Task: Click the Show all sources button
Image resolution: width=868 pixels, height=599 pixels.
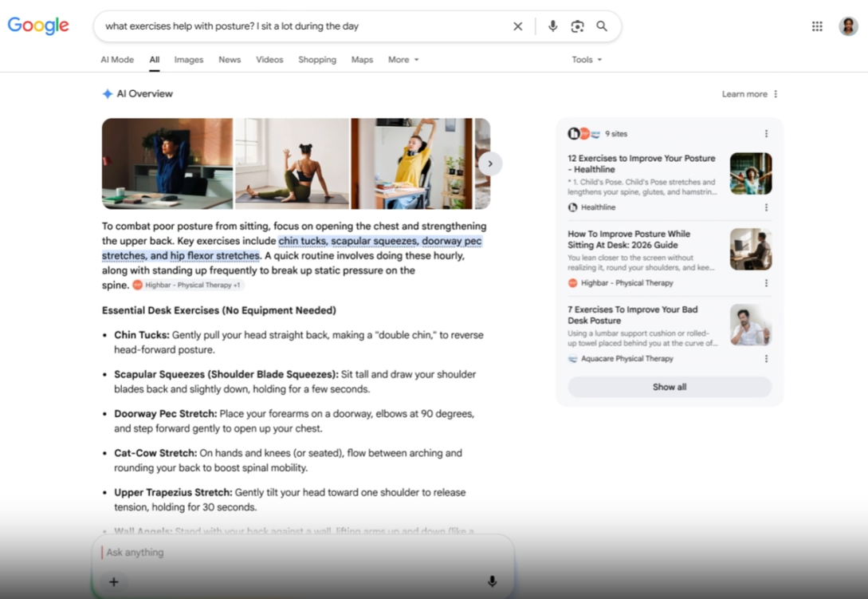Action: point(670,387)
